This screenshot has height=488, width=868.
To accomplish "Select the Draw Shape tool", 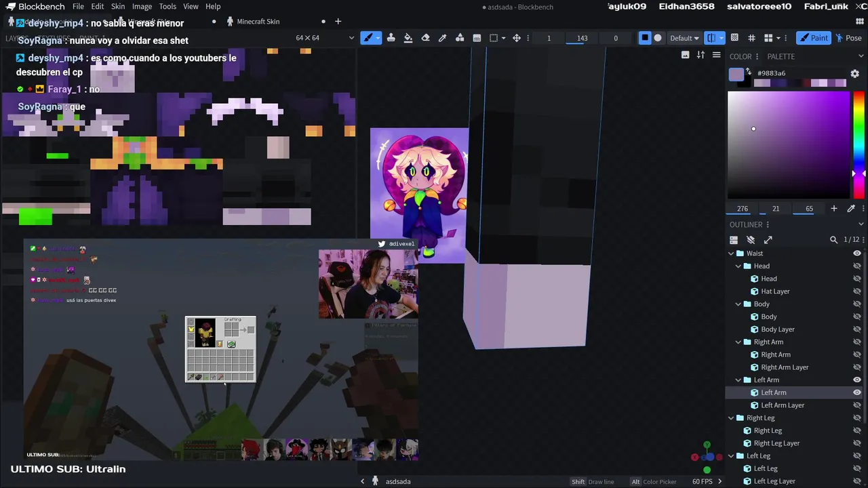I will 460,38.
